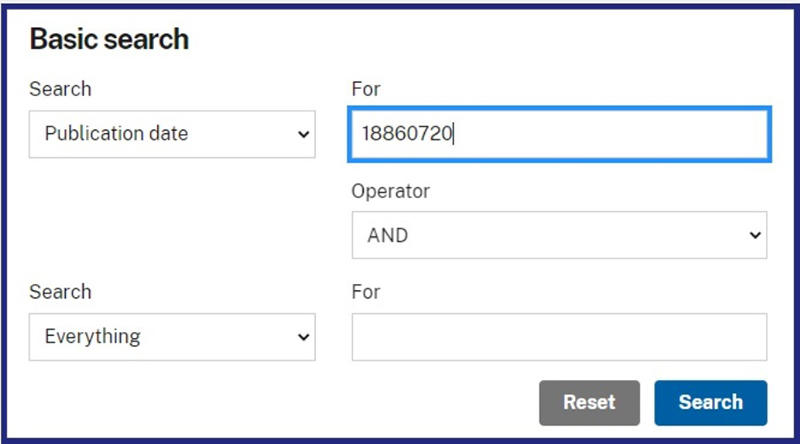Click the Search label above Everything
Viewport: 800px width, 444px height.
pos(60,292)
